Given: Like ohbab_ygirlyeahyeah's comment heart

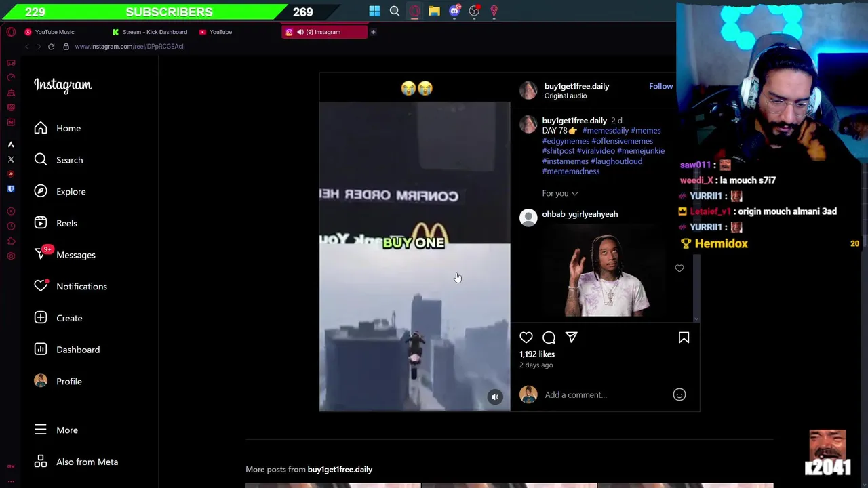Looking at the screenshot, I should tap(679, 268).
